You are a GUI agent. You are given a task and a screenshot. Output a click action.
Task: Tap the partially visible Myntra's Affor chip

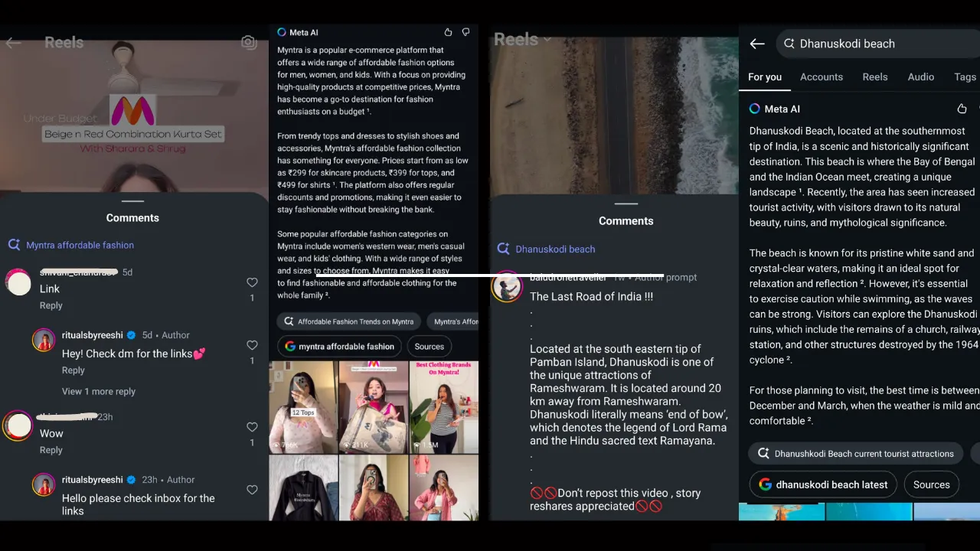coord(452,321)
